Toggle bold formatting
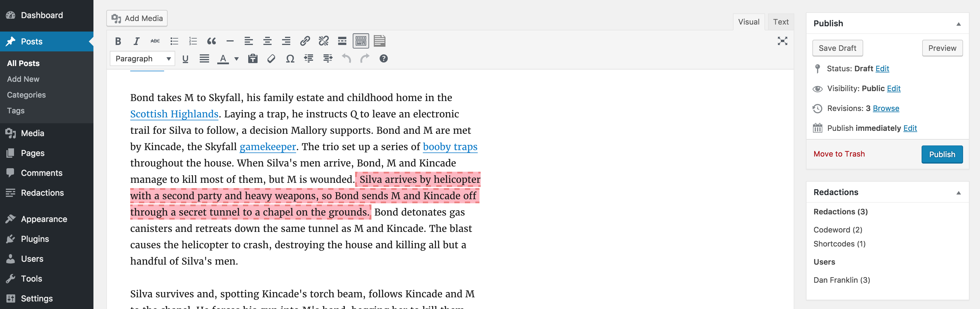Screen dimensions: 980x309 118,41
